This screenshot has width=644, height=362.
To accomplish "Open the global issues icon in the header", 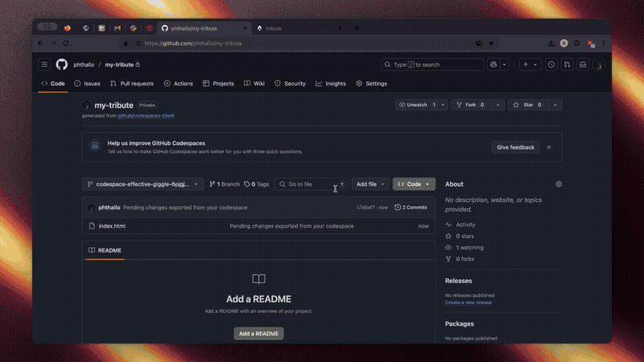I will pyautogui.click(x=551, y=64).
